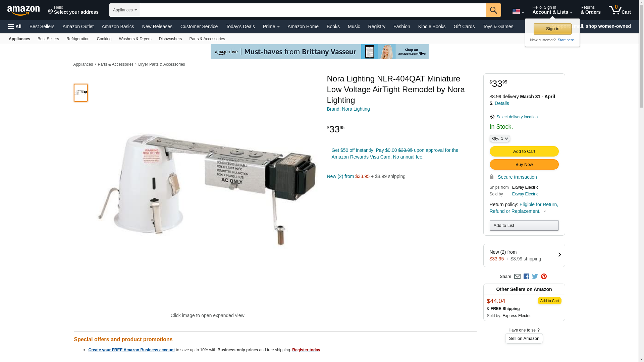Click the search magnifier button
The image size is (644, 362).
[493, 10]
